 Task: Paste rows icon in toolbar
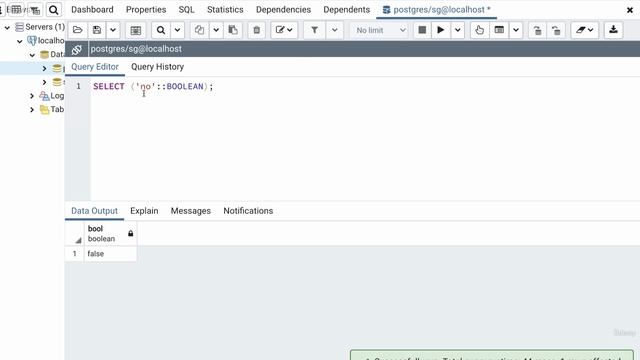tap(233, 30)
